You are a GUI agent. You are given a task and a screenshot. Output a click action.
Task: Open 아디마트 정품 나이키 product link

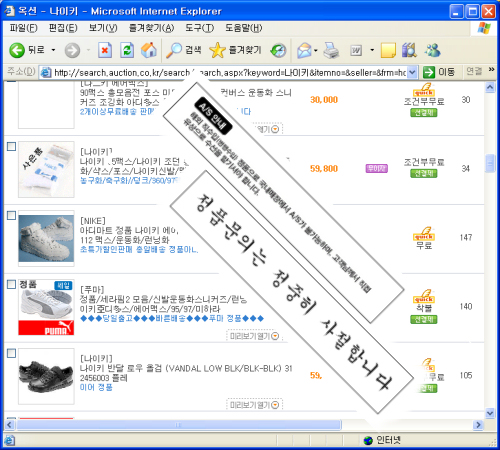(x=130, y=235)
